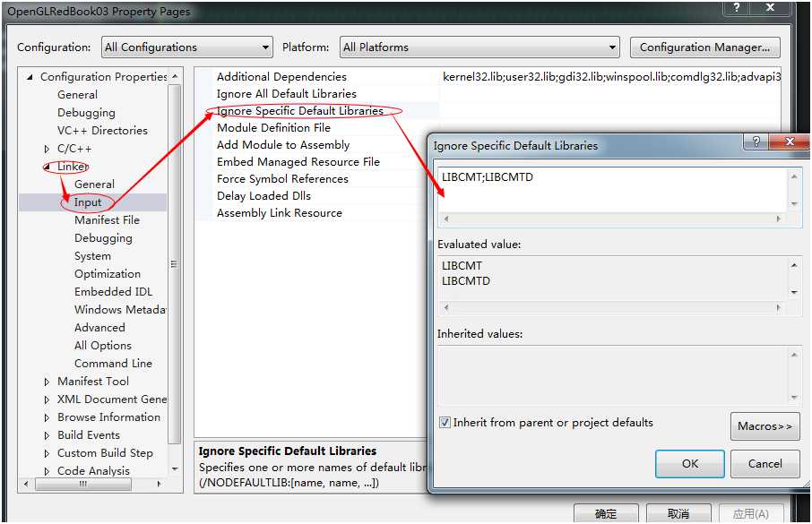Click the tree vertical scrollbar thumb

[175, 264]
